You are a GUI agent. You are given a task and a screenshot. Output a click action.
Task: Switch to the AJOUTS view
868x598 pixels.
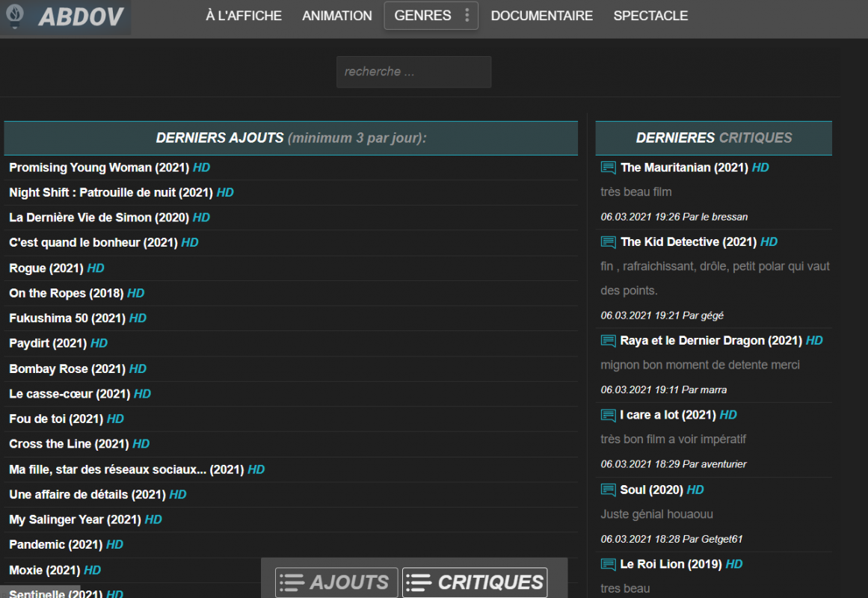click(336, 582)
